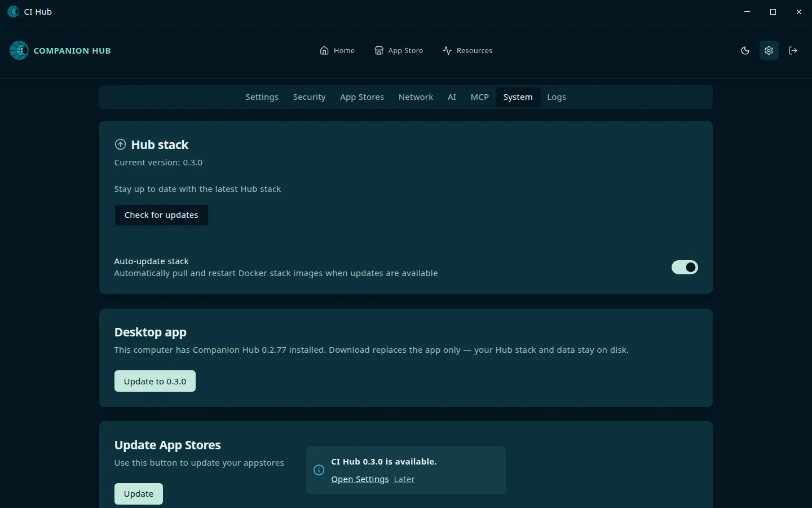Open the App Store page
The height and width of the screenshot is (508, 812).
[x=399, y=50]
